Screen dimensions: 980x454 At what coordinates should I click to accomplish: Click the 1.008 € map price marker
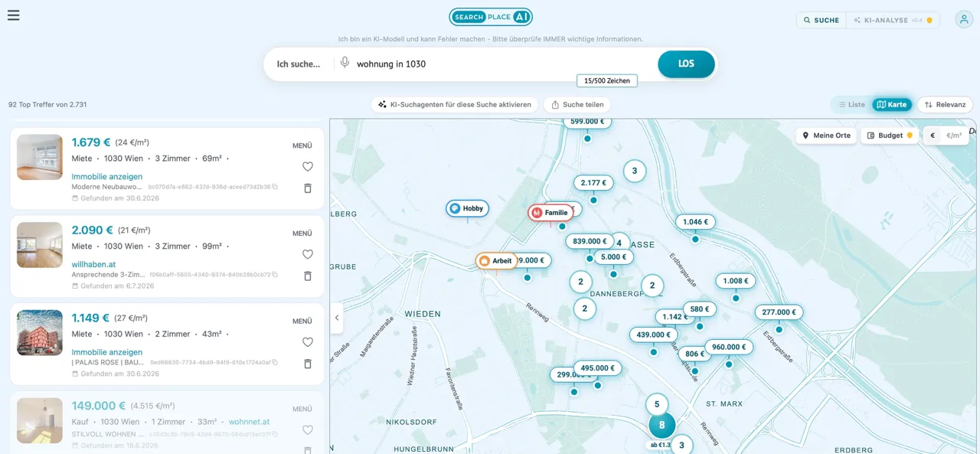point(736,281)
